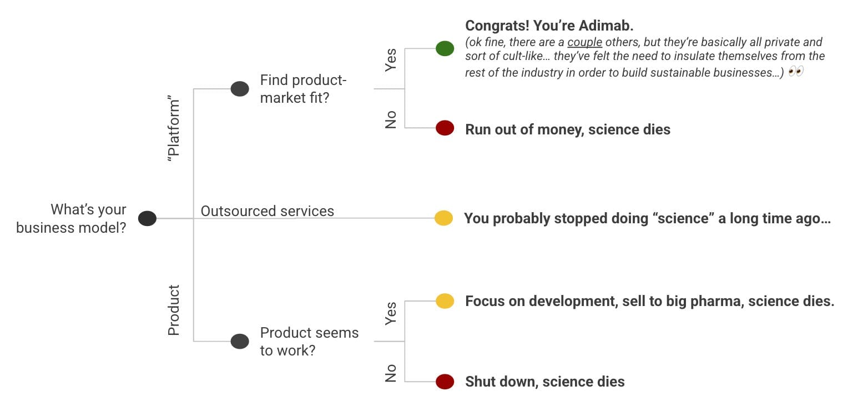Viewport: 868px width, 411px height.
Task: Select the "Congrats! You're Adimab." heading
Action: [x=549, y=26]
